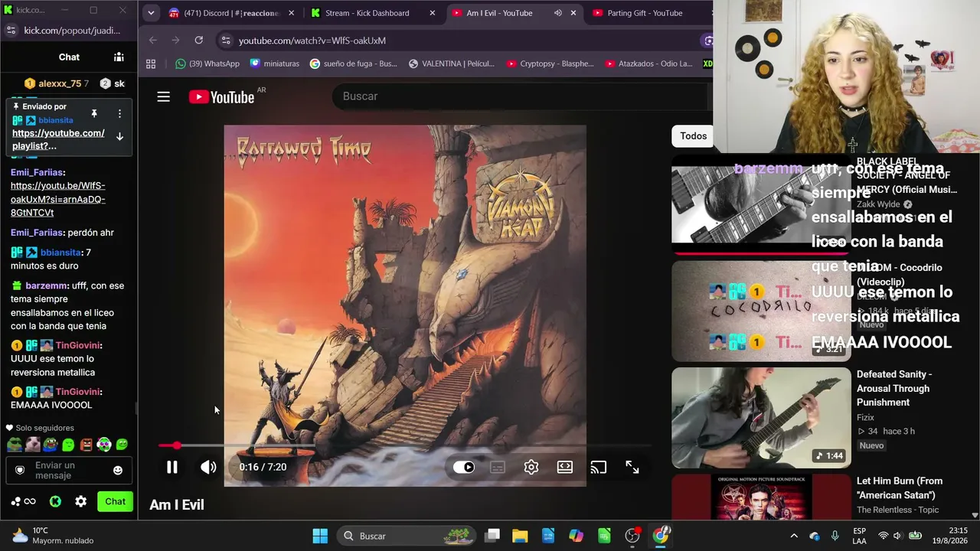This screenshot has width=980, height=551.
Task: Seek on the video progress bar
Action: [405, 445]
